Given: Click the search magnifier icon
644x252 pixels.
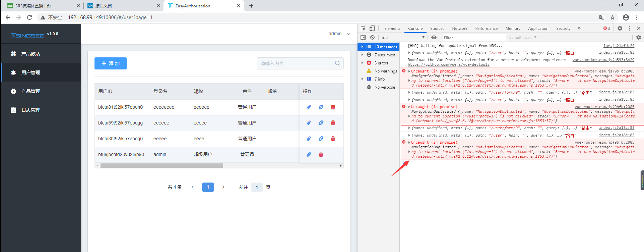Looking at the screenshot, I should coord(337,63).
